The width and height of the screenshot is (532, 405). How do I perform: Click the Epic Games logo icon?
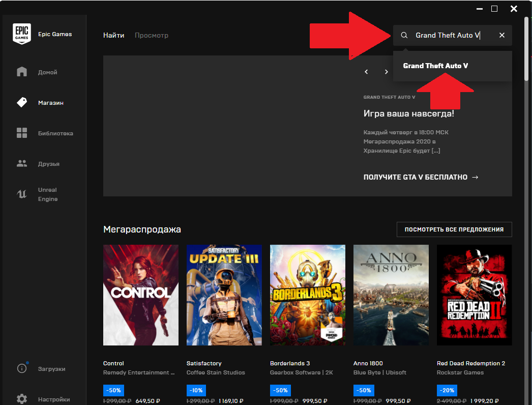(22, 34)
